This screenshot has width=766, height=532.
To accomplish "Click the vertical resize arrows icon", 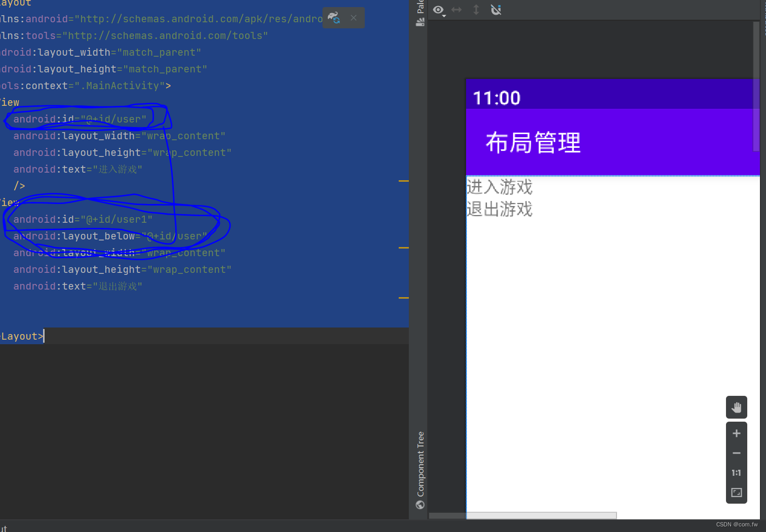I will pos(476,10).
